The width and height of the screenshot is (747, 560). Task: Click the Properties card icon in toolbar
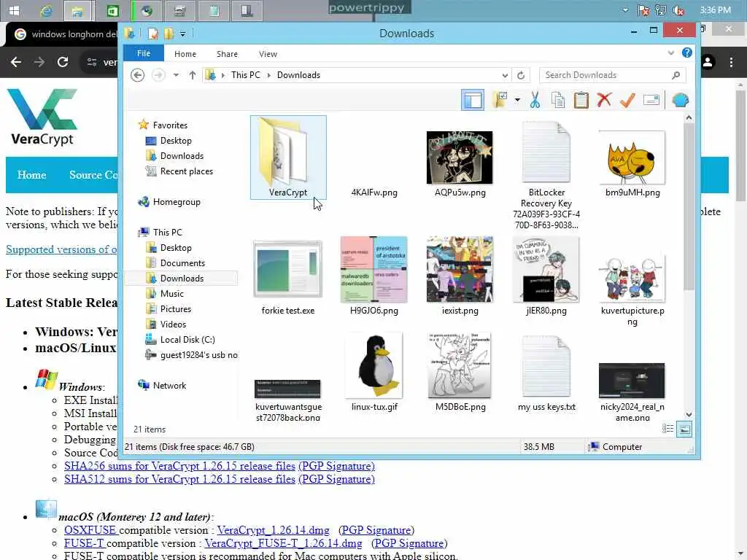[651, 100]
